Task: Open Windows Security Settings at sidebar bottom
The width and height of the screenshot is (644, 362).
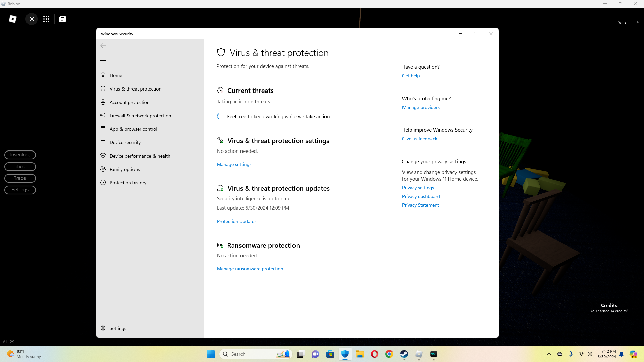Action: [x=150, y=328]
